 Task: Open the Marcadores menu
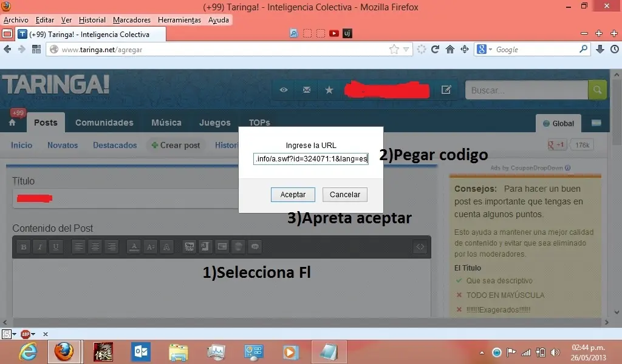tap(132, 20)
